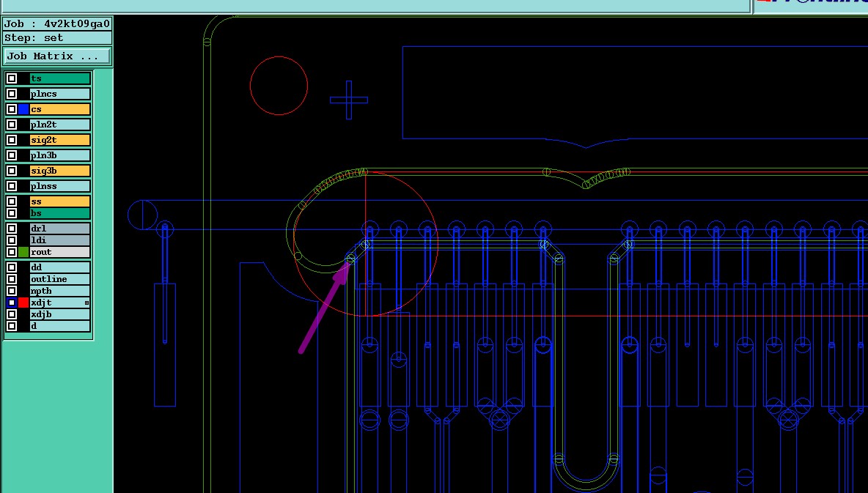Click the blue cross fiducial mark
The width and height of the screenshot is (868, 493).
349,100
